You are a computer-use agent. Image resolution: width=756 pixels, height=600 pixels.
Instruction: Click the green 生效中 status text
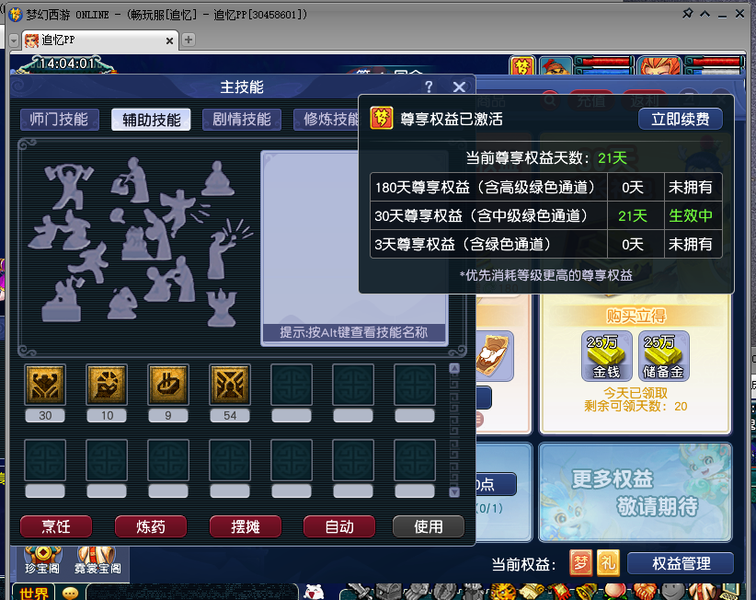[690, 216]
